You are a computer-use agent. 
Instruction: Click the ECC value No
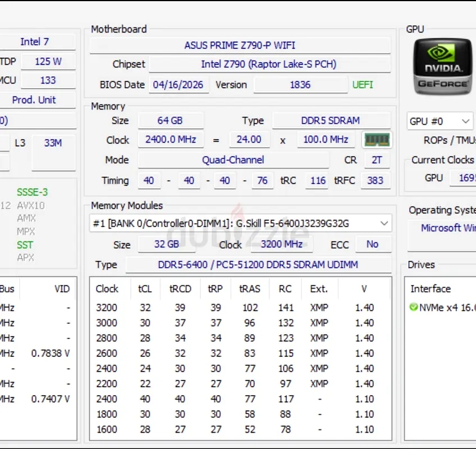point(373,244)
